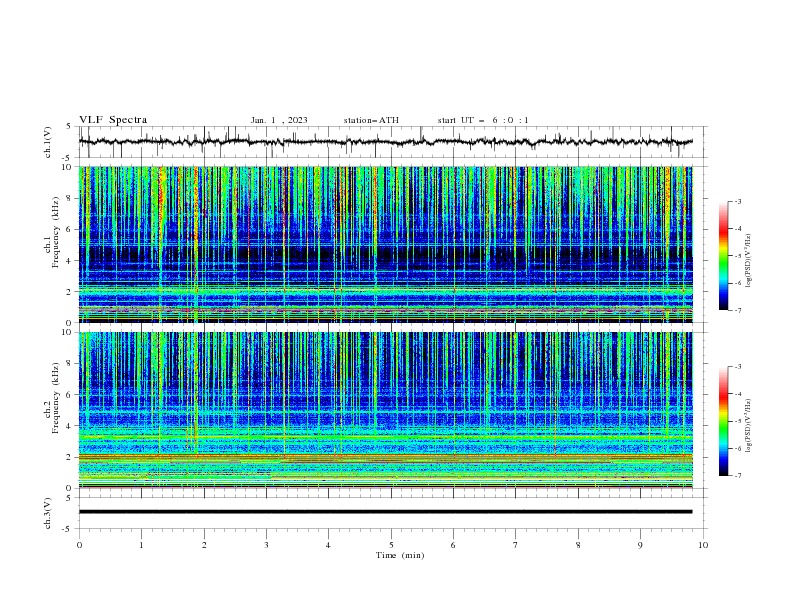
Task: Click the '-3' label on upper color scale
Action: pos(737,201)
